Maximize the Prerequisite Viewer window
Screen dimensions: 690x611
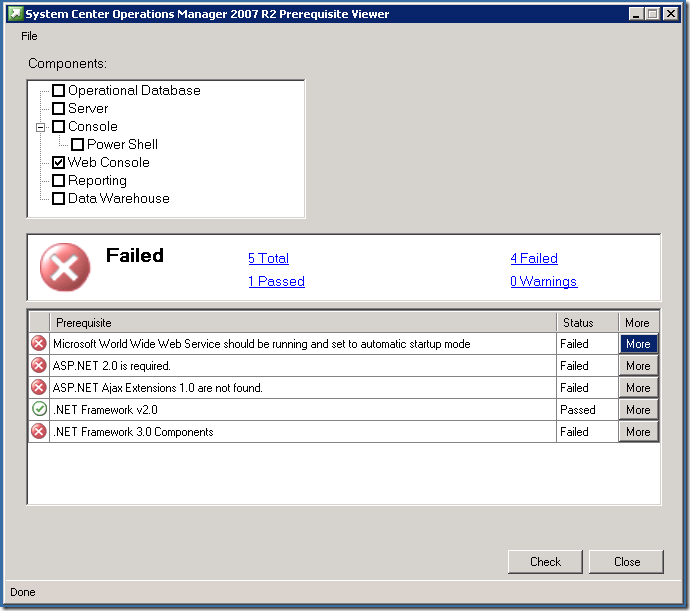[x=653, y=14]
